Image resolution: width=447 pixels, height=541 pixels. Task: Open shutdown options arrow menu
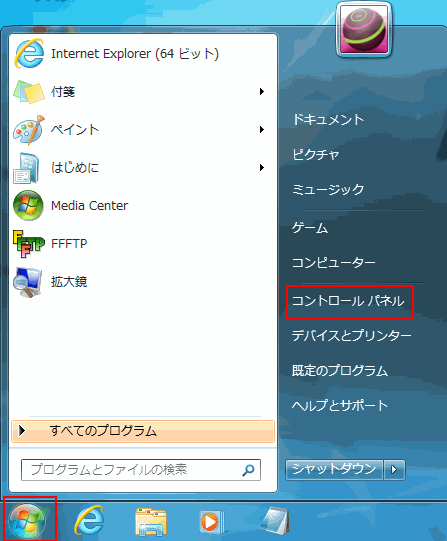(x=394, y=470)
